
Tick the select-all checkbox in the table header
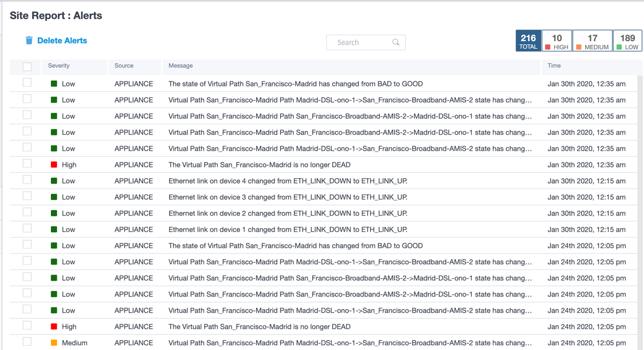tap(27, 66)
